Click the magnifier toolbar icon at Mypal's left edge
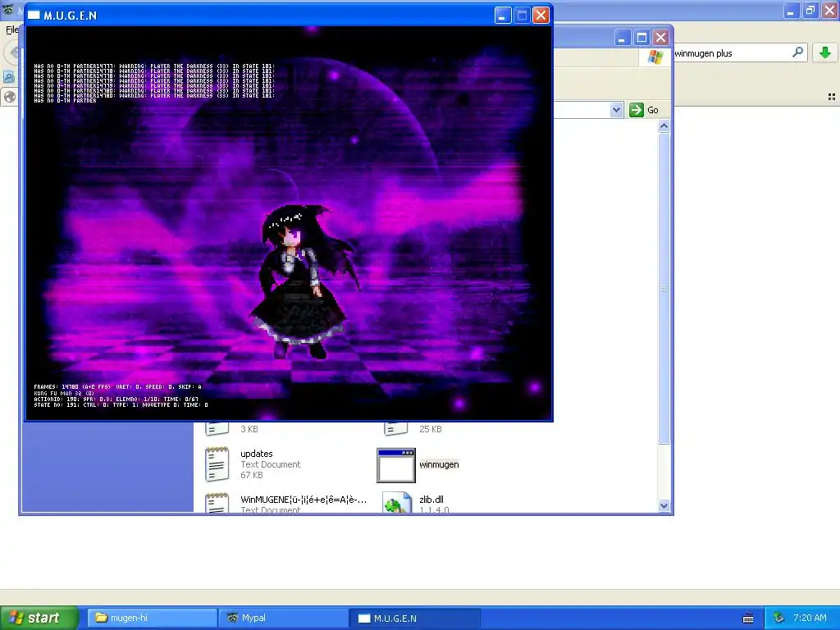Screen dimensions: 840x630 click(8, 77)
